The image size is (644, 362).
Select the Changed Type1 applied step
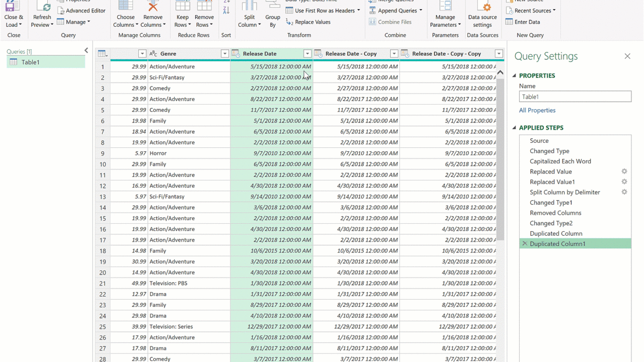click(551, 203)
